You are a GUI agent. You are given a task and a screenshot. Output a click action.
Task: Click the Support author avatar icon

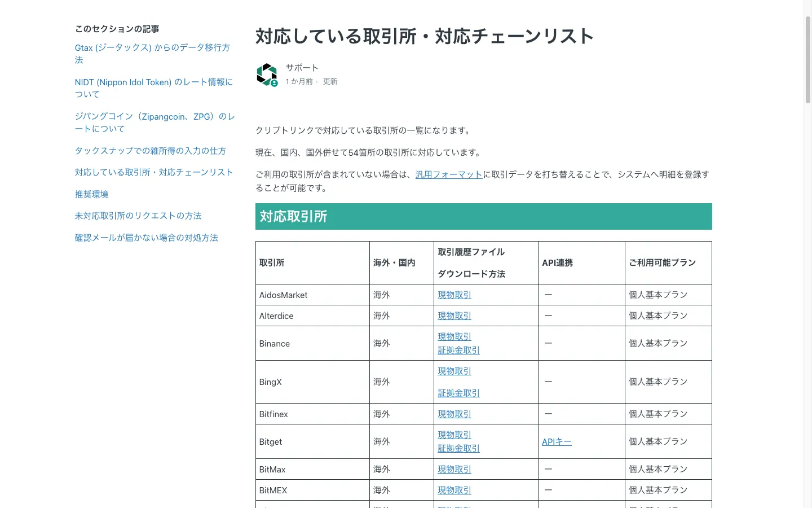tap(267, 75)
